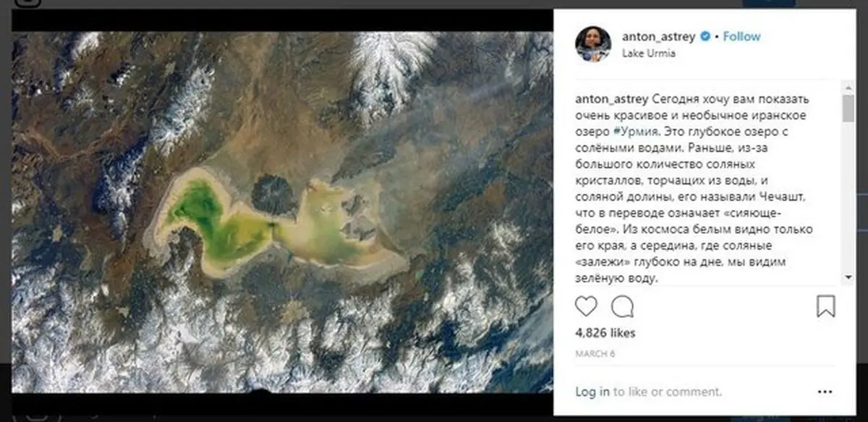This screenshot has height=422, width=868.
Task: Open the #Урмия hashtag
Action: coord(637,132)
